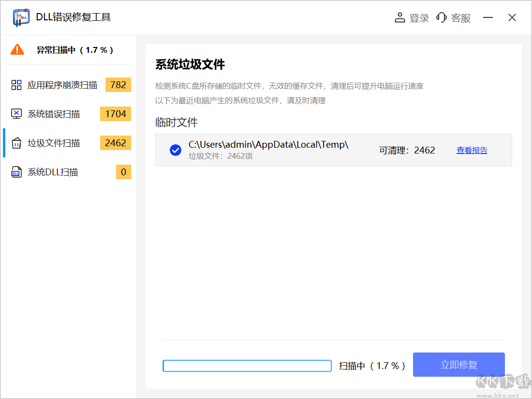This screenshot has height=399, width=532.
Task: Click the 立即修复 button
Action: coord(458,365)
